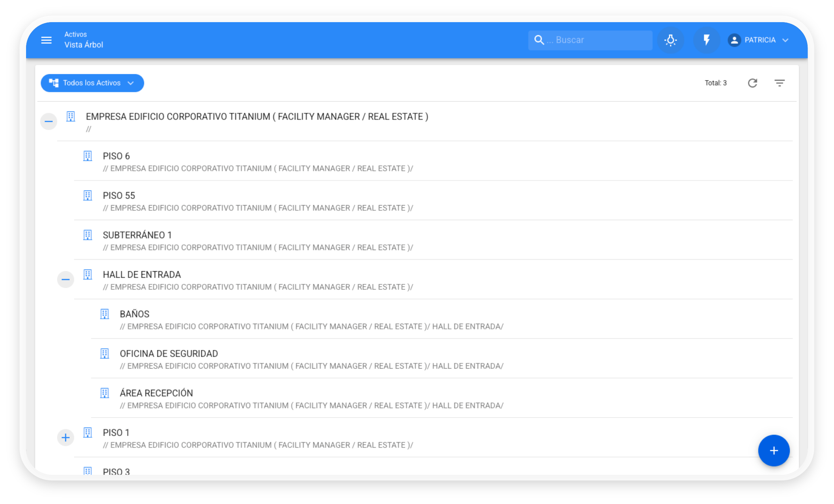Select the PISO 55 tree item

click(x=119, y=195)
